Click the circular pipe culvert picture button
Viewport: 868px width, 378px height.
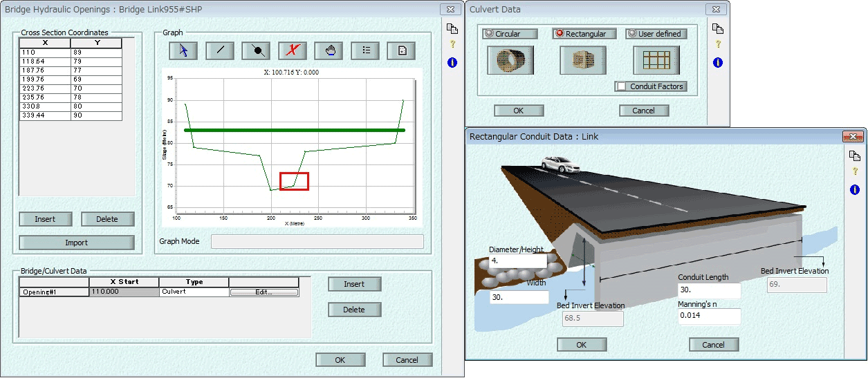(x=510, y=60)
